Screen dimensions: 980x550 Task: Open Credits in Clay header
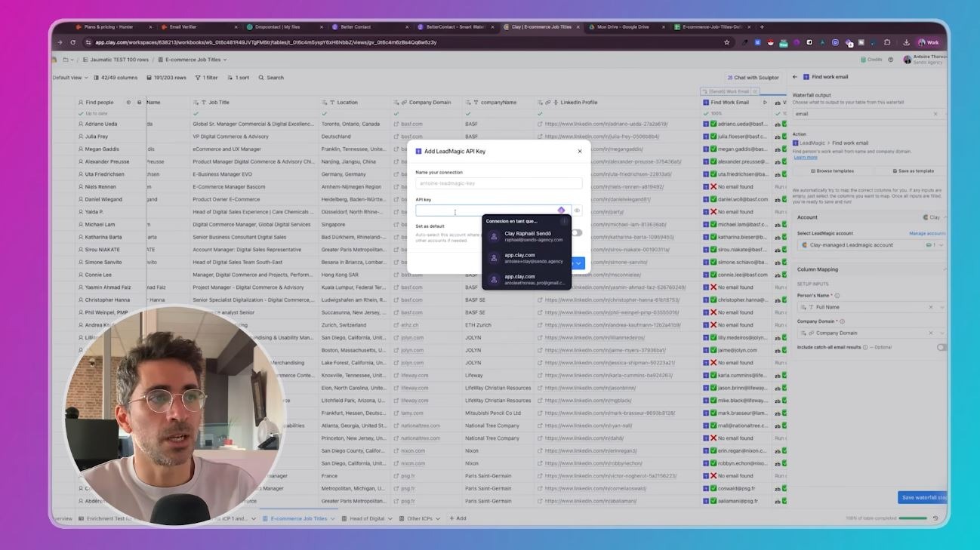click(871, 60)
